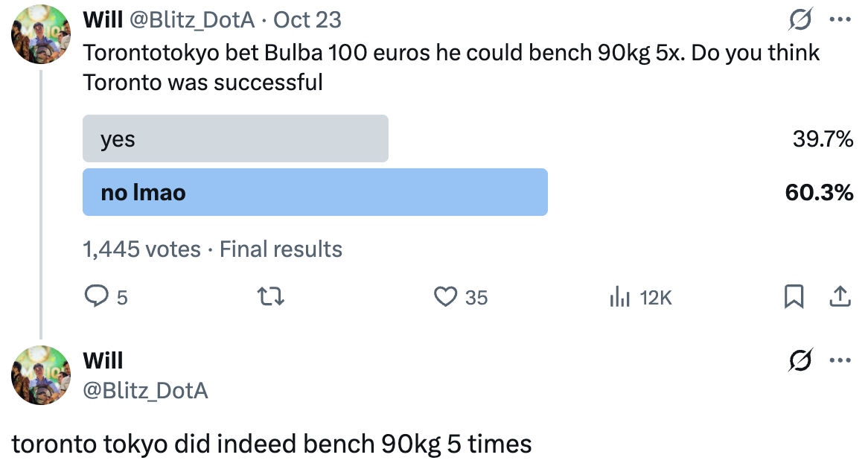Click the @Blitz_DotA handle under the second tweet

click(x=145, y=390)
